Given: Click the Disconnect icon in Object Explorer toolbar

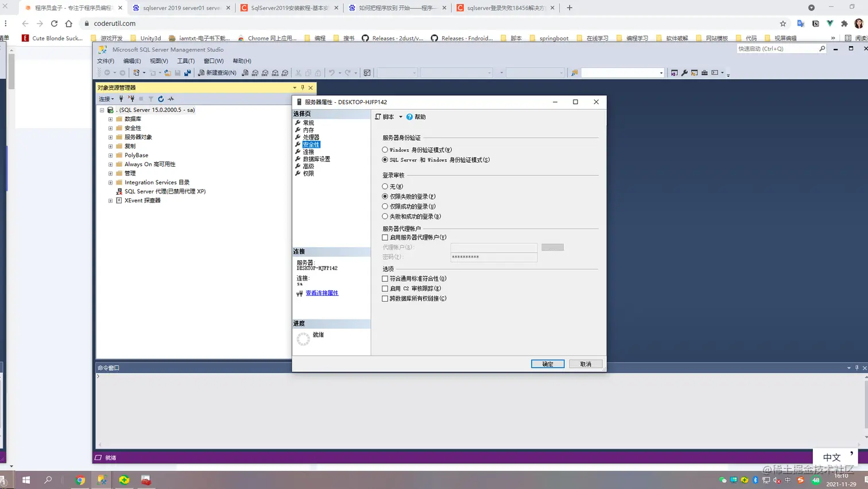Looking at the screenshot, I should pos(131,99).
